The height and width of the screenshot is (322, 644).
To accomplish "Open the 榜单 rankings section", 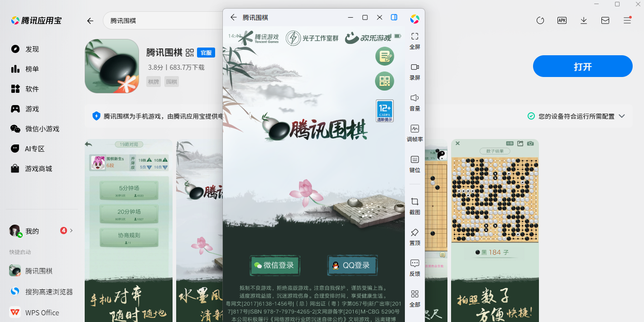I will click(25, 69).
